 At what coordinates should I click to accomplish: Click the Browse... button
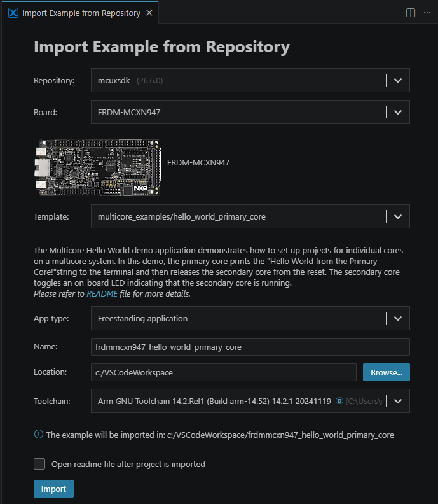click(x=387, y=372)
